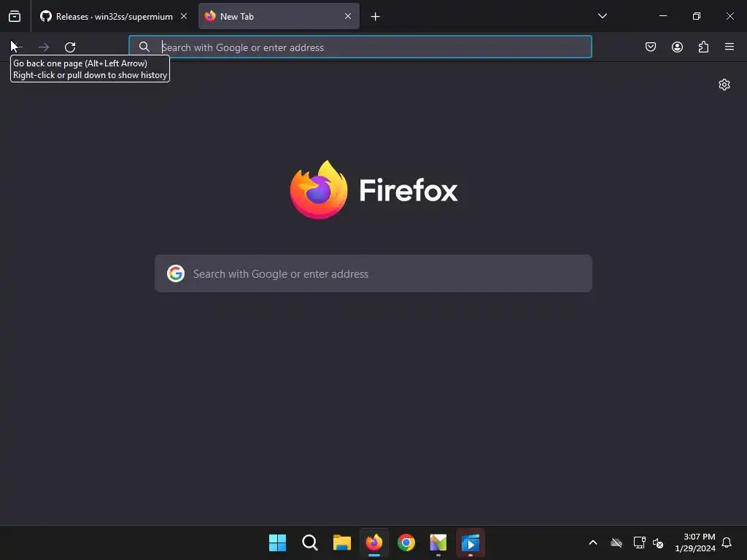Screen dimensions: 747x560
Task: Select the New Tab tab
Action: (279, 16)
